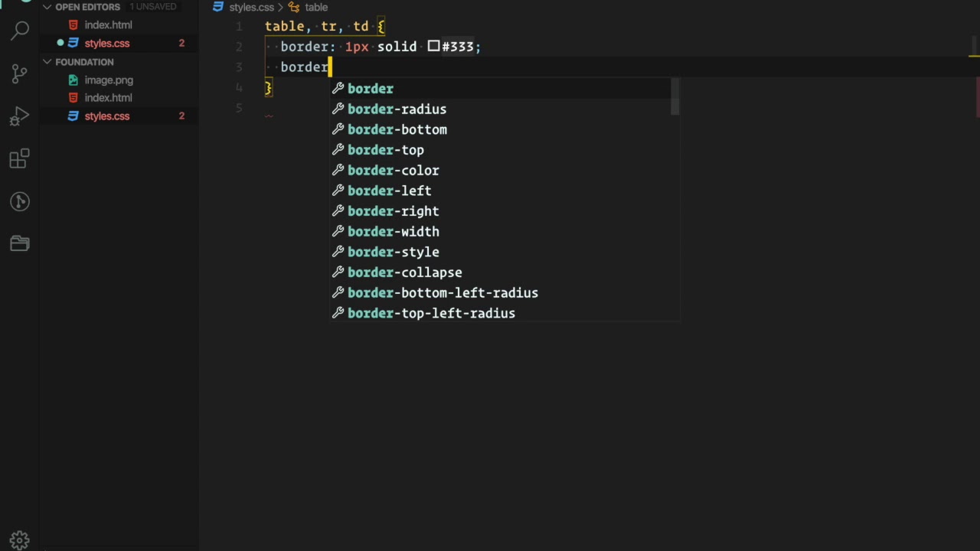Click the 1 UNSAVED label
This screenshot has width=980, height=551.
(x=152, y=7)
